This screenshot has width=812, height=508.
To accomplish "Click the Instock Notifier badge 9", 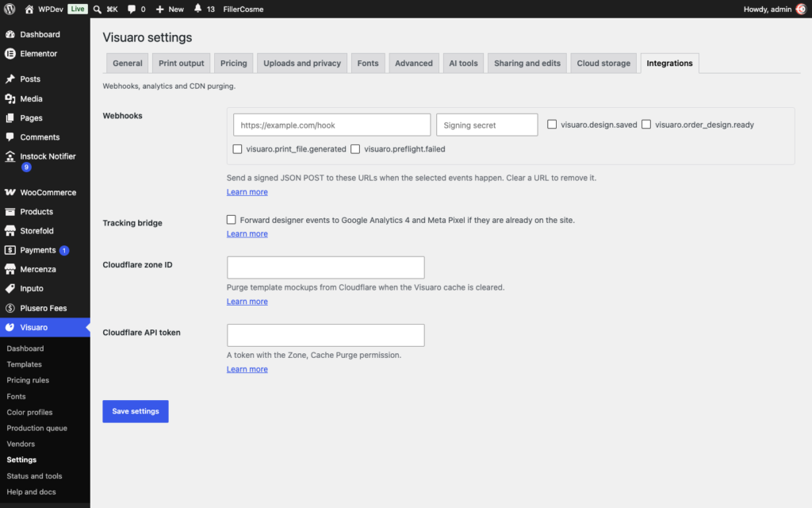I will point(26,167).
